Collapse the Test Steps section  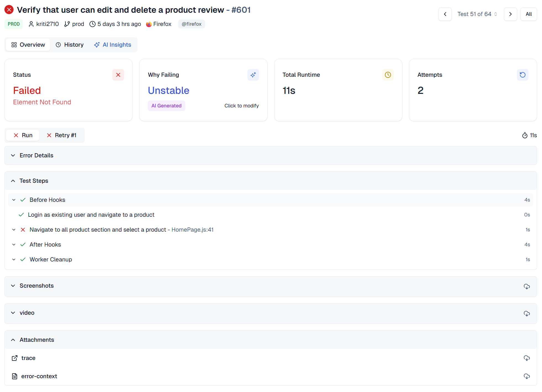[x=33, y=181]
